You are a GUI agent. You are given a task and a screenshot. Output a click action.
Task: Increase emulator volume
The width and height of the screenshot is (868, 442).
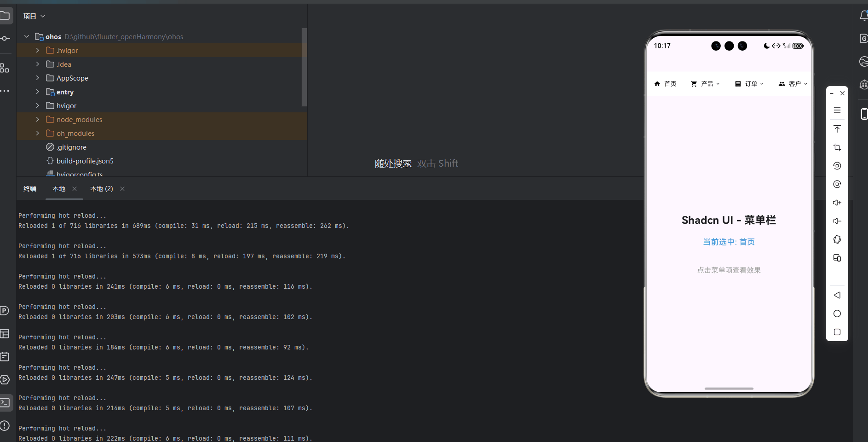click(837, 203)
